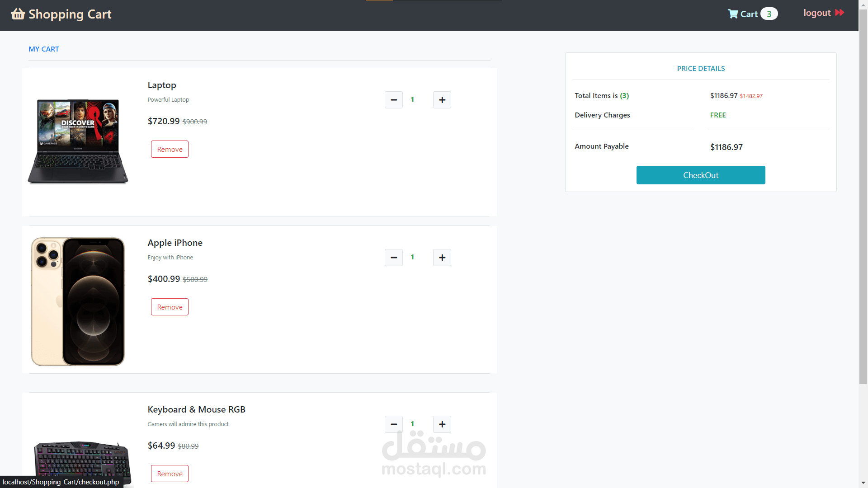The width and height of the screenshot is (868, 488).
Task: Decrease Laptop quantity with minus button
Action: pyautogui.click(x=393, y=100)
